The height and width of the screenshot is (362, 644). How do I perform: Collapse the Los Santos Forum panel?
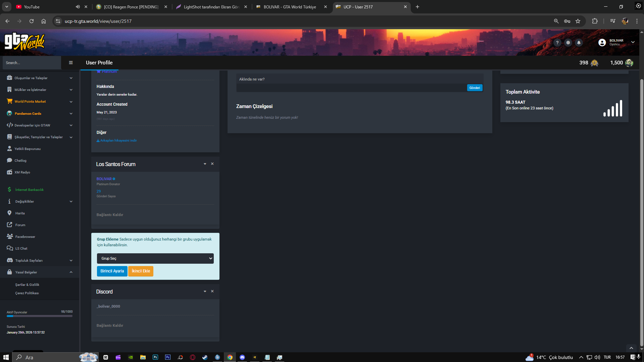click(205, 164)
